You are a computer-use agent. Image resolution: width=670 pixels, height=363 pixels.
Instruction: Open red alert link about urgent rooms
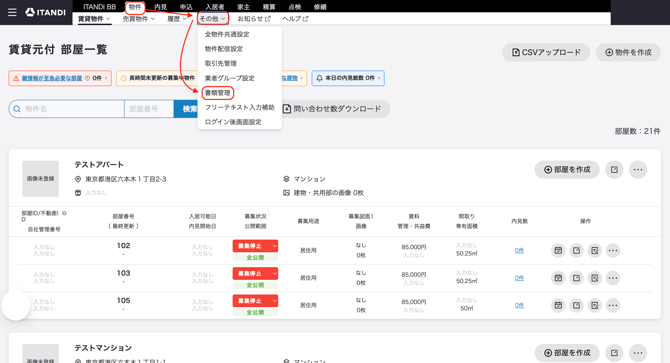pyautogui.click(x=52, y=78)
